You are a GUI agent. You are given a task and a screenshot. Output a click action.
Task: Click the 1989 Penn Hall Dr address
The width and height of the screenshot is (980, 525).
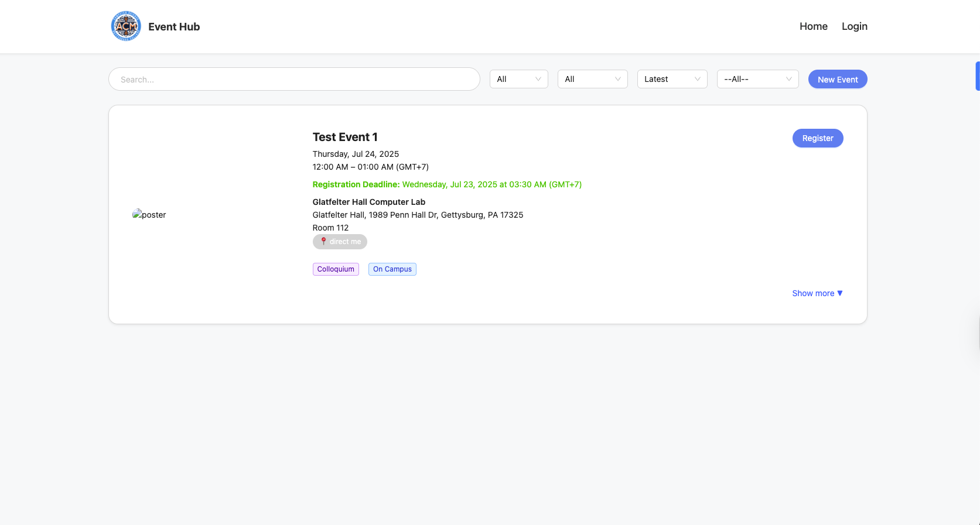[x=418, y=215]
